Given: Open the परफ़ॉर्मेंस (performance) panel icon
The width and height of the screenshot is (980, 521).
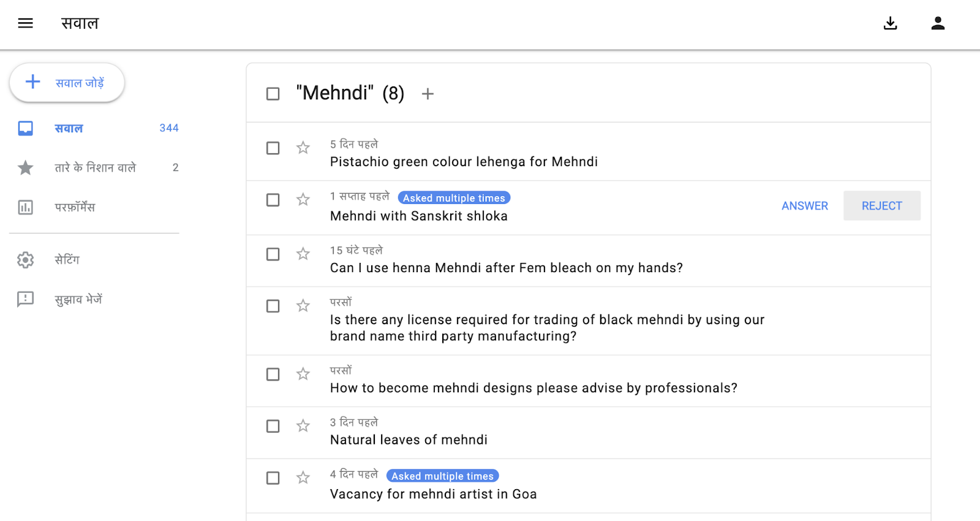Looking at the screenshot, I should (x=25, y=207).
